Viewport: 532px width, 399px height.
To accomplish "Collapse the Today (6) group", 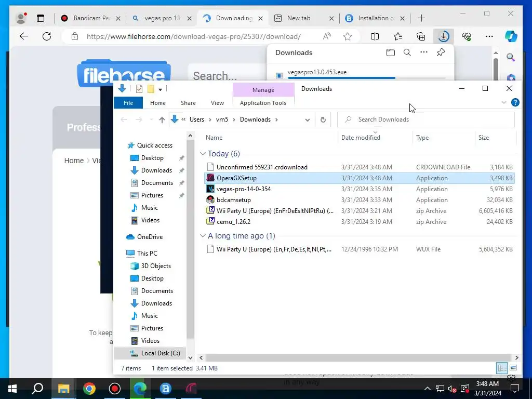I will (203, 154).
